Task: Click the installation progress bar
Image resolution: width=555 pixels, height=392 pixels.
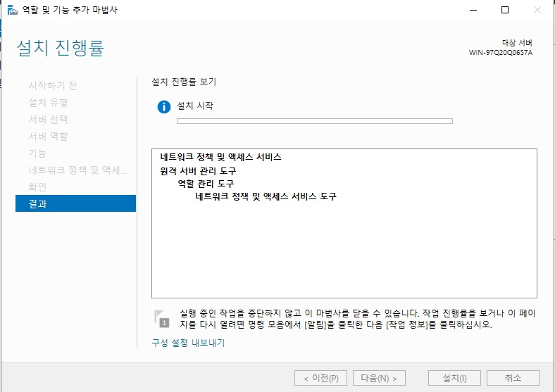Action: [314, 121]
